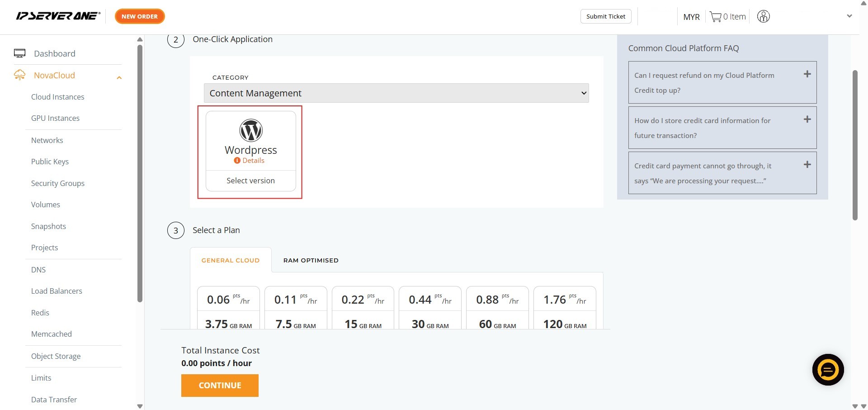868x410 pixels.
Task: Click the Wordpress Details info icon
Action: click(237, 161)
